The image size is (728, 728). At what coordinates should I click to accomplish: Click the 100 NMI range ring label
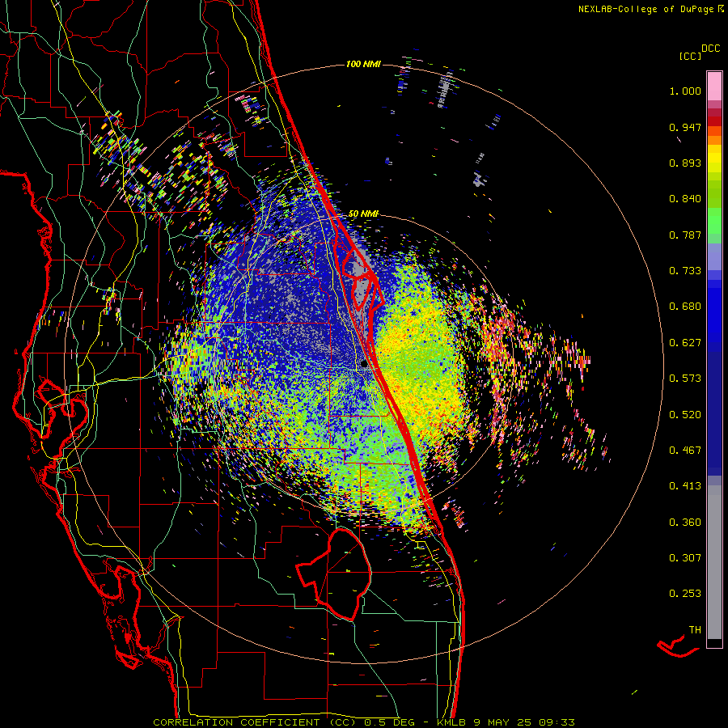click(363, 64)
